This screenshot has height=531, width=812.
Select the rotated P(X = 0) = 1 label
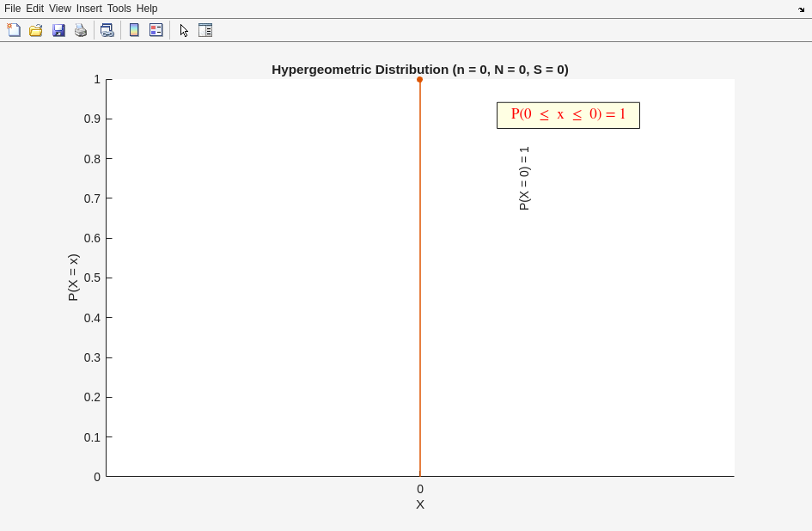[x=524, y=178]
